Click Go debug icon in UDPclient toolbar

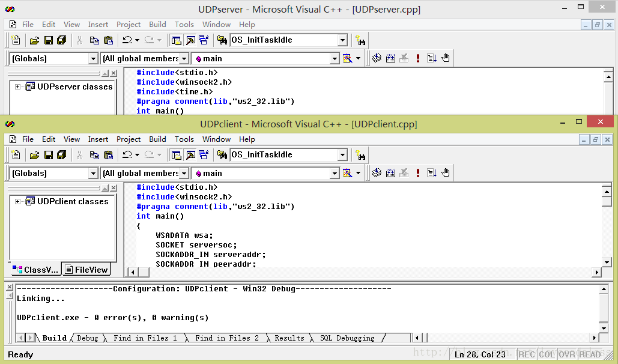[x=432, y=173]
